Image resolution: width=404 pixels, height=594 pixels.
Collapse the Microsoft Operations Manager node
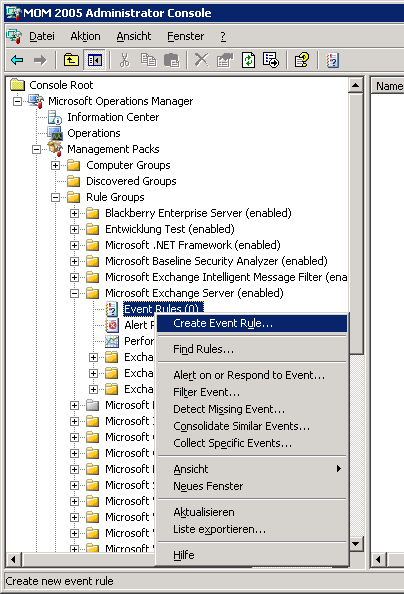tap(17, 102)
